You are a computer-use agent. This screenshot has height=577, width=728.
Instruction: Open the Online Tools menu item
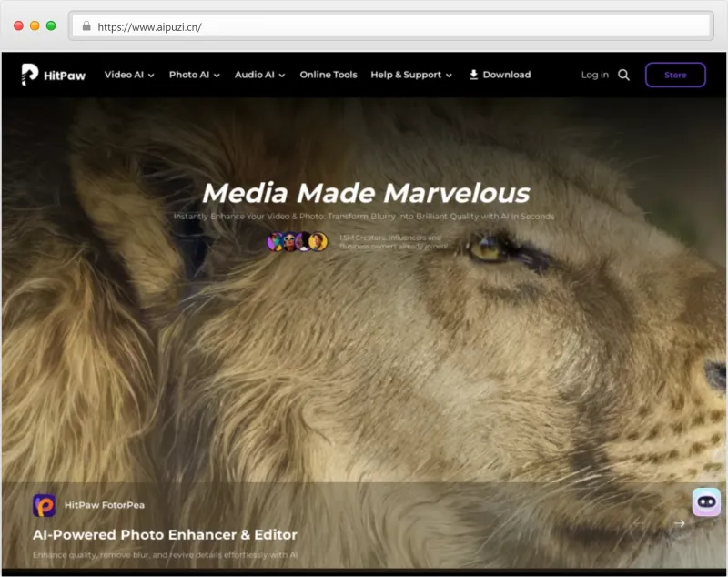coord(329,75)
